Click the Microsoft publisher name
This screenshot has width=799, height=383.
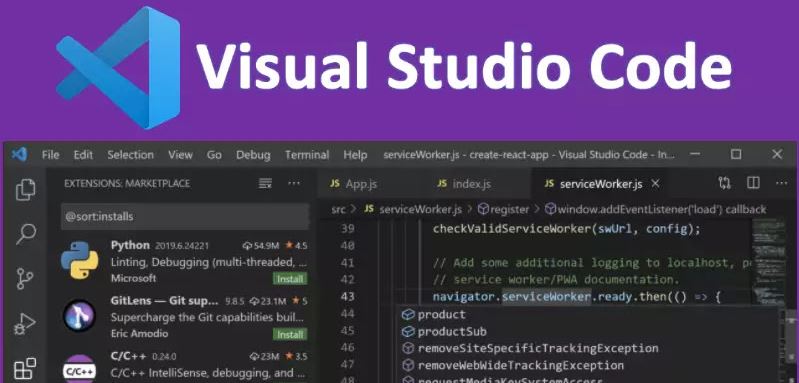134,279
